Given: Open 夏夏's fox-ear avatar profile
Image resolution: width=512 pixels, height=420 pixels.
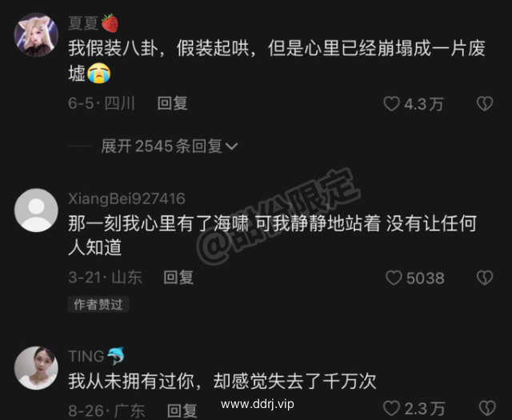Looking at the screenshot, I should (36, 35).
